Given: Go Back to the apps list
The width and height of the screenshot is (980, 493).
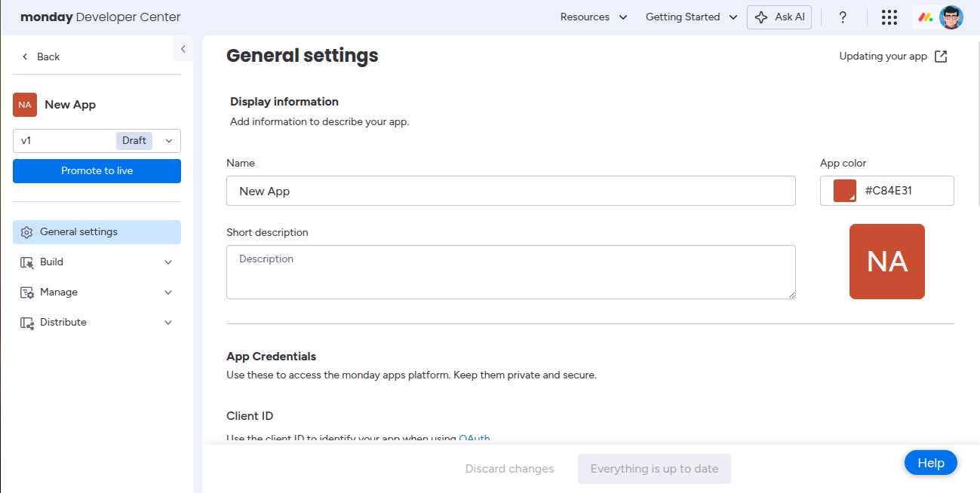Looking at the screenshot, I should point(41,57).
